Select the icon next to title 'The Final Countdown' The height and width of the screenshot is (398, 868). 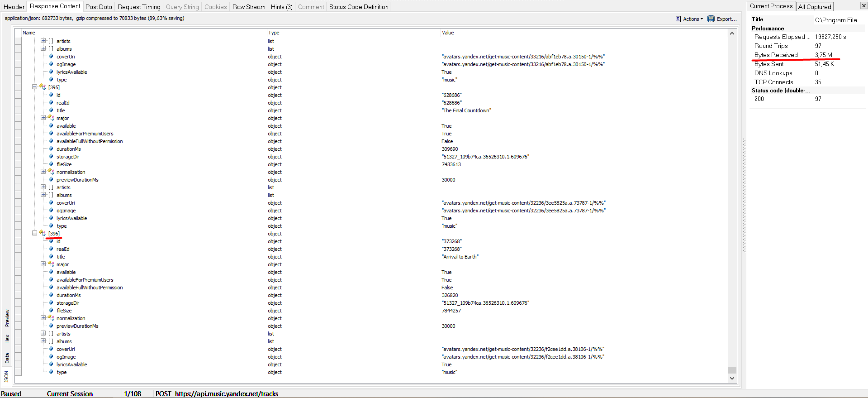(51, 110)
